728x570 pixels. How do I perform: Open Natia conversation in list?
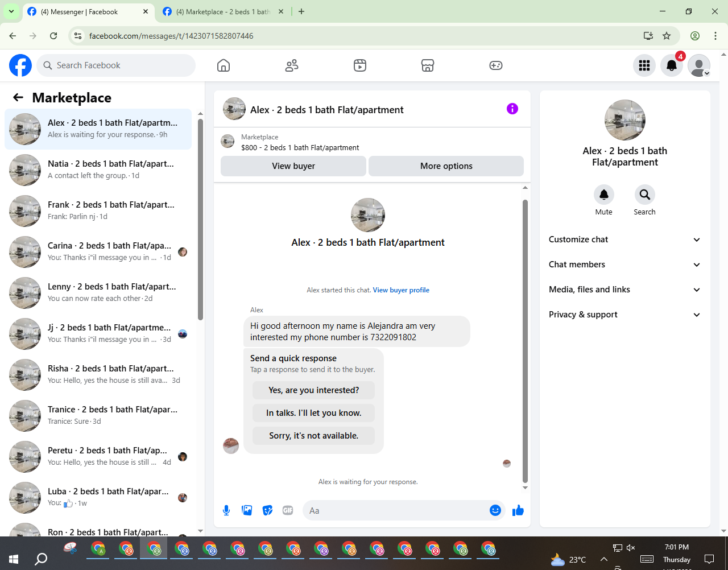tap(98, 170)
